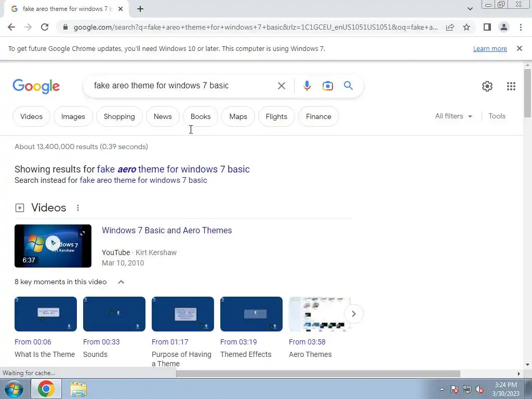Open 'Windows 7 Basic and Aero Themes' link

(167, 230)
